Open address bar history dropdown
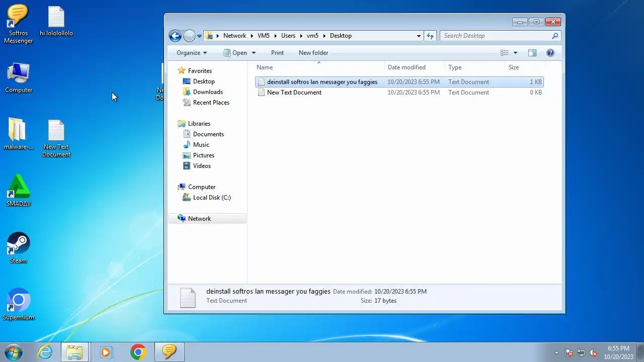Screen dimensions: 644x362 pos(419,36)
